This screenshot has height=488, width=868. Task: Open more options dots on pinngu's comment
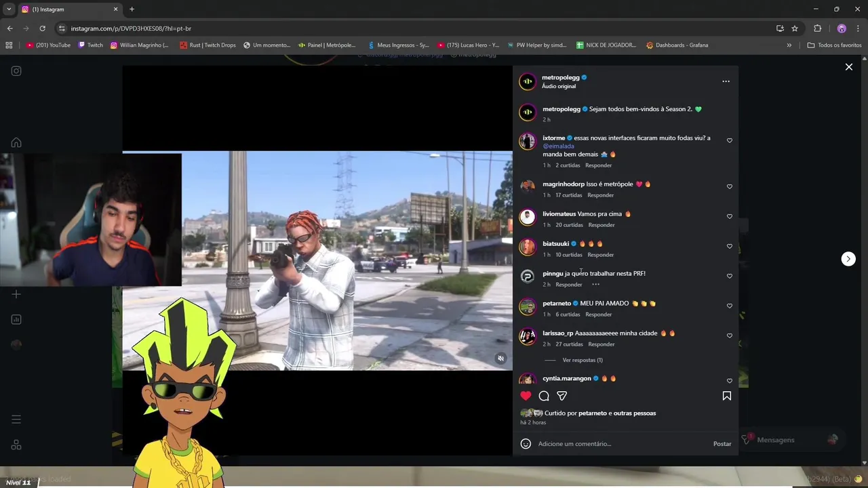click(x=595, y=285)
